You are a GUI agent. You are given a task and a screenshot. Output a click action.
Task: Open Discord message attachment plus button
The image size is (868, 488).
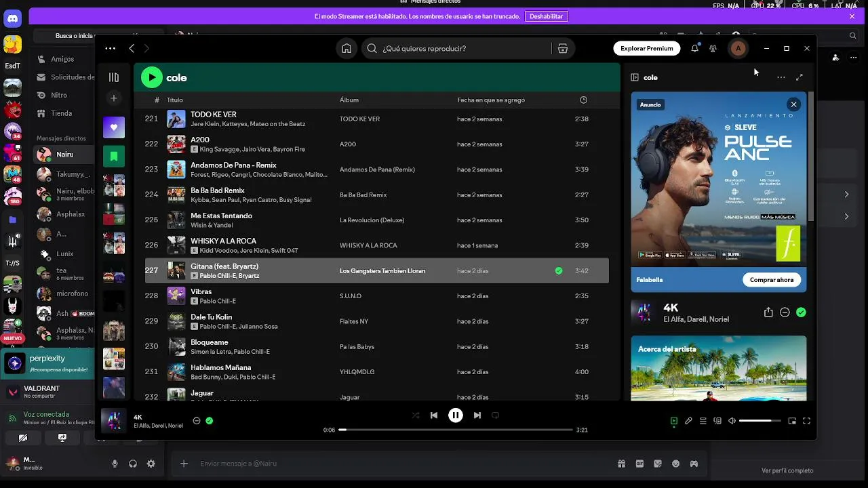[184, 464]
